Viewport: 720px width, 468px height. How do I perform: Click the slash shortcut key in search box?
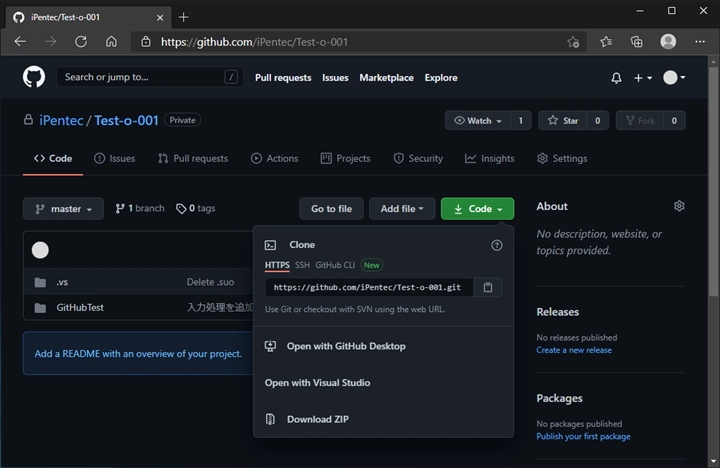point(231,77)
